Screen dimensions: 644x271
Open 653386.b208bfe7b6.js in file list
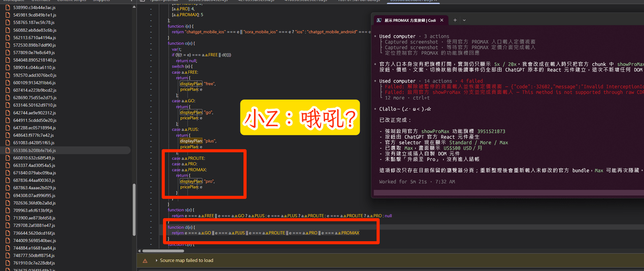tap(35, 150)
